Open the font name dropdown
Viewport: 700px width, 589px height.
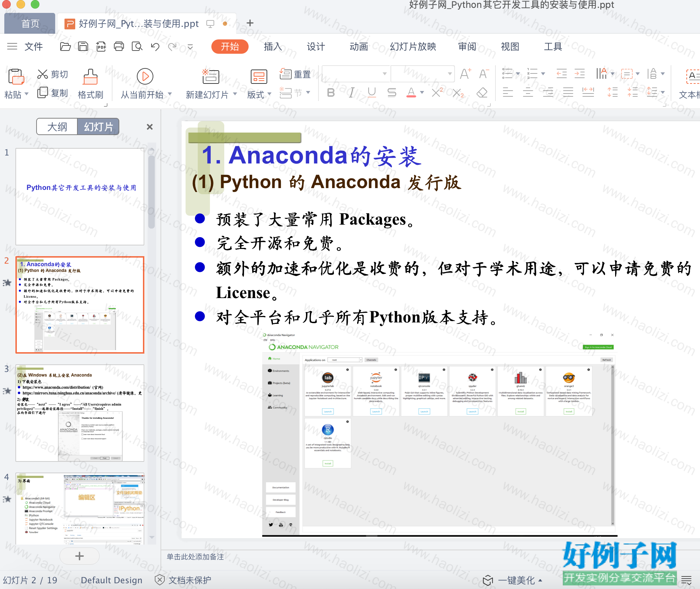(x=385, y=74)
